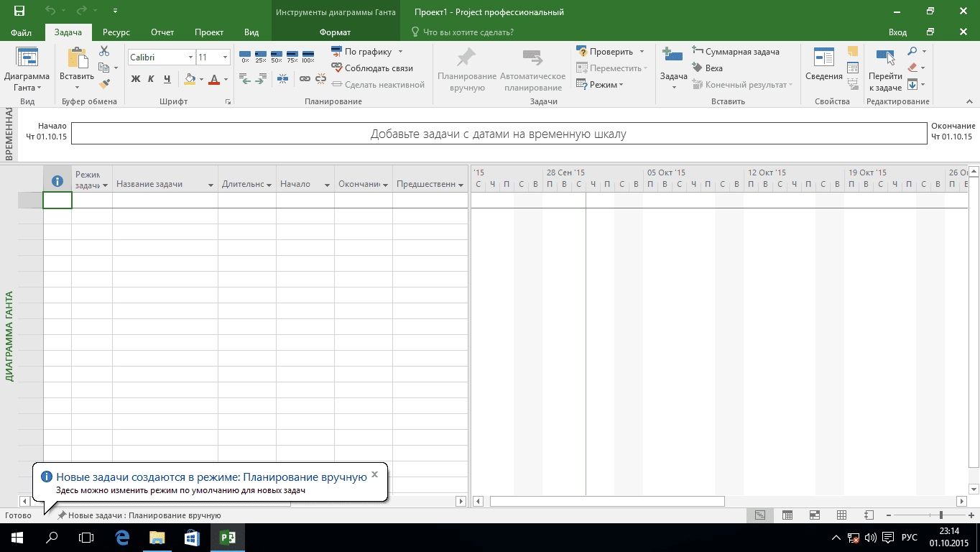This screenshot has width=980, height=552.
Task: Switch to Task Usage view in status bar
Action: point(787,515)
